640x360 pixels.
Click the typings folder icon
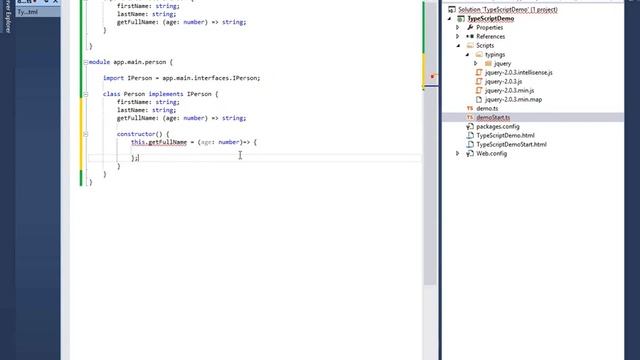[x=479, y=54]
